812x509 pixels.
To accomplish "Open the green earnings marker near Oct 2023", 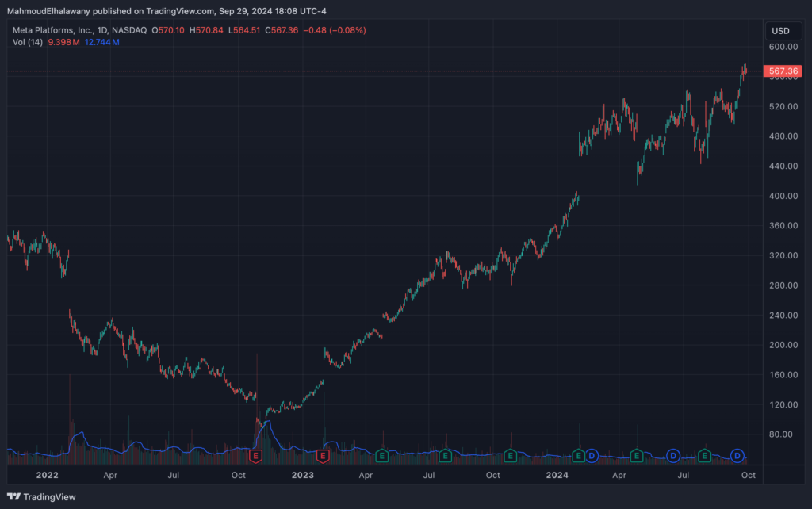I will click(x=511, y=456).
